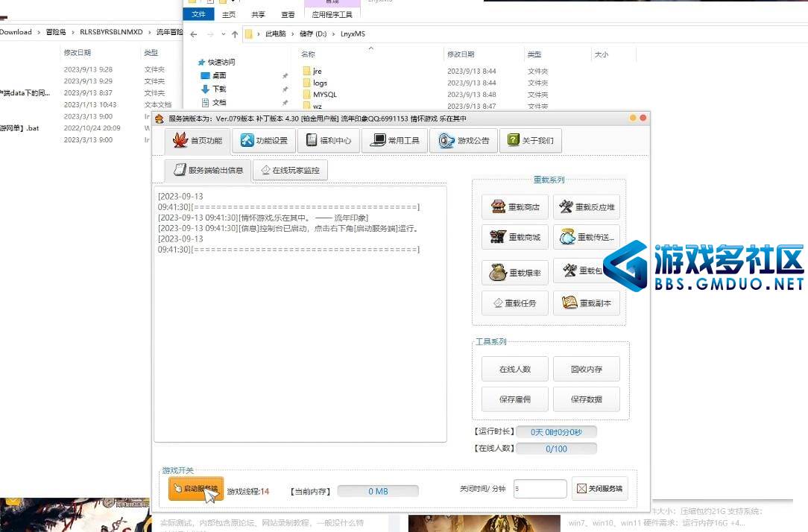Unpin 桌面 via its pin icon
This screenshot has height=532, width=808.
tap(285, 76)
